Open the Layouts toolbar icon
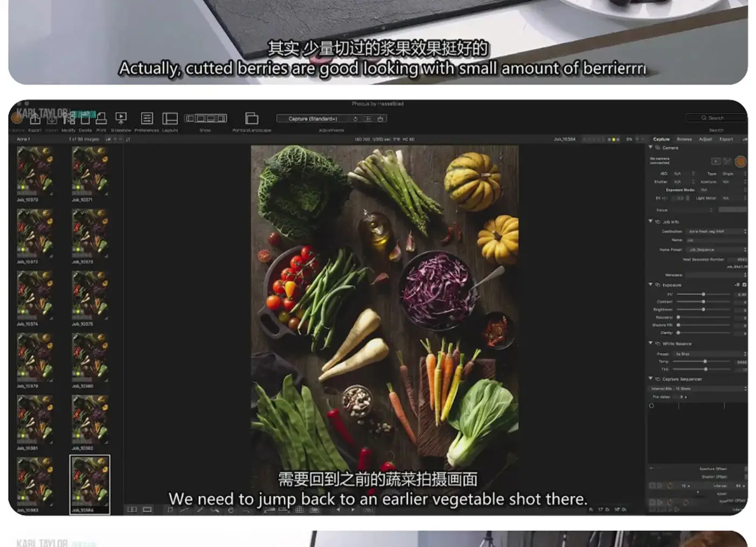Viewport: 756px width, 547px height. 170,118
